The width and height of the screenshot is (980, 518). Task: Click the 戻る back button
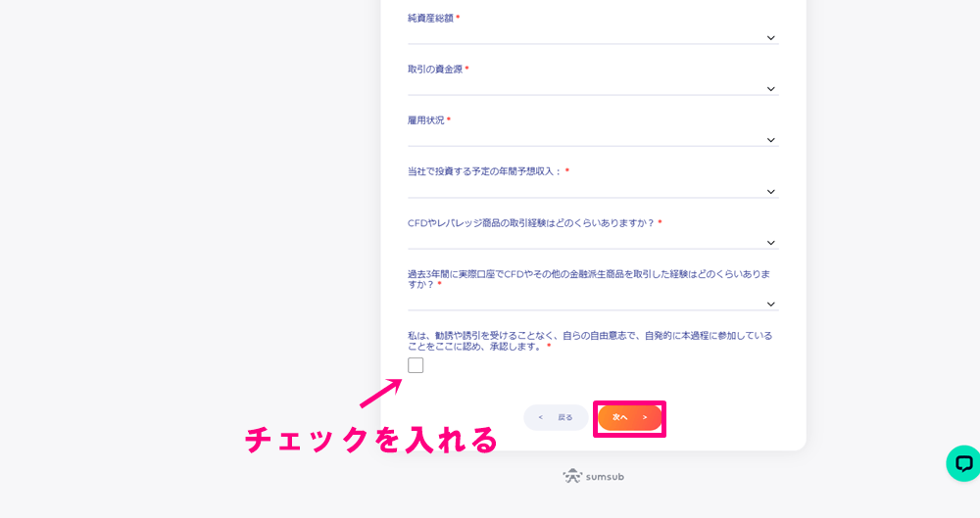click(x=556, y=417)
